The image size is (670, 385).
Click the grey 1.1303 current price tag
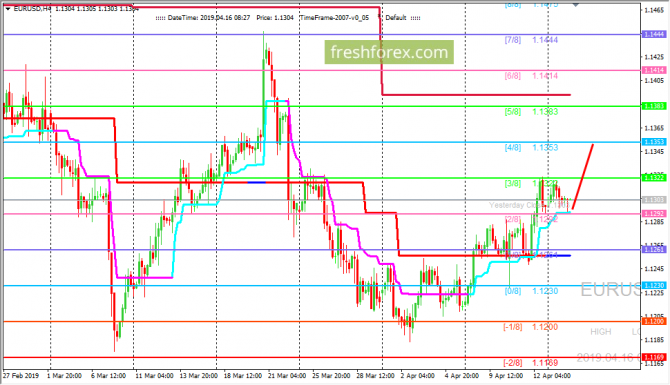click(x=654, y=200)
